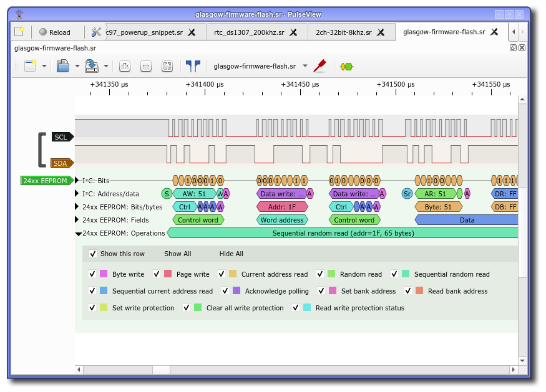Screen dimensions: 546x392
Task: Click the zoom out icon
Action: (x=146, y=66)
